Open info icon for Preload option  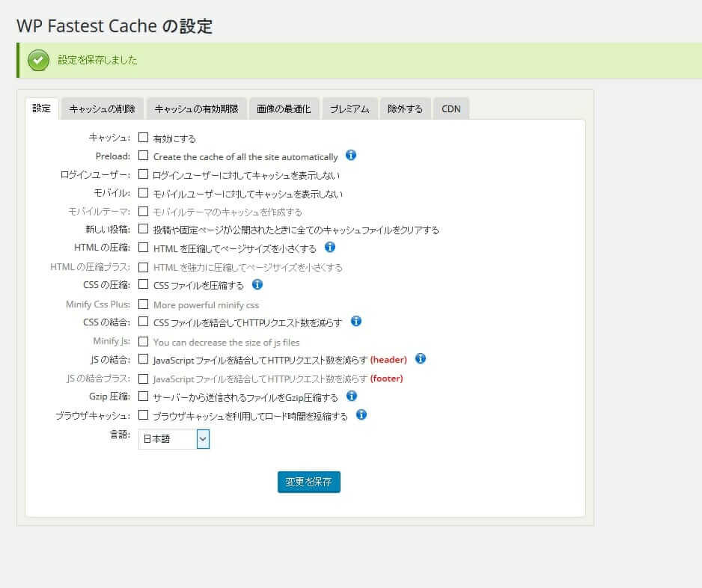tap(351, 155)
